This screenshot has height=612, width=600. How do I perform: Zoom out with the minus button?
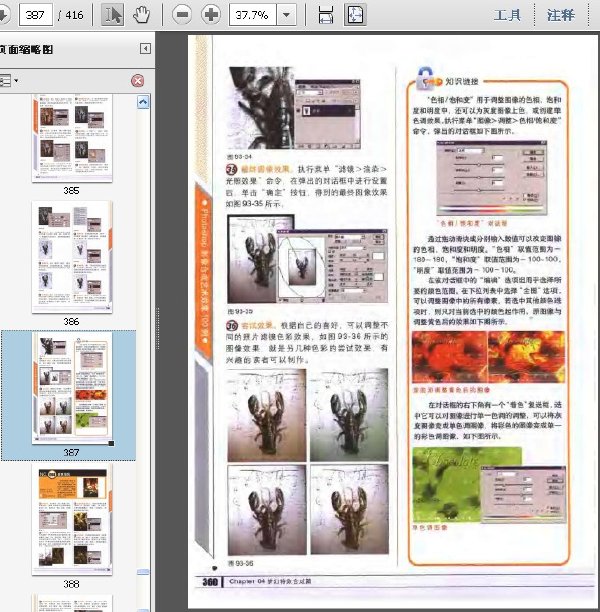tap(182, 15)
